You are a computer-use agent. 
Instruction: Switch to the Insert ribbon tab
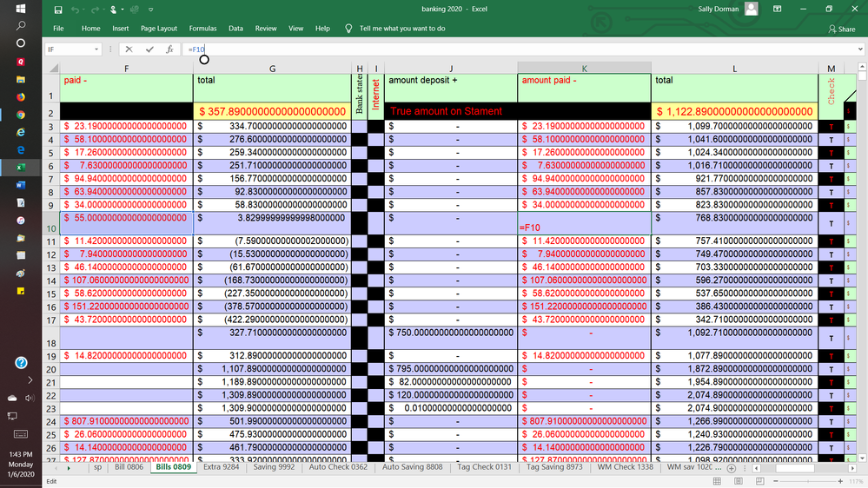(x=120, y=28)
